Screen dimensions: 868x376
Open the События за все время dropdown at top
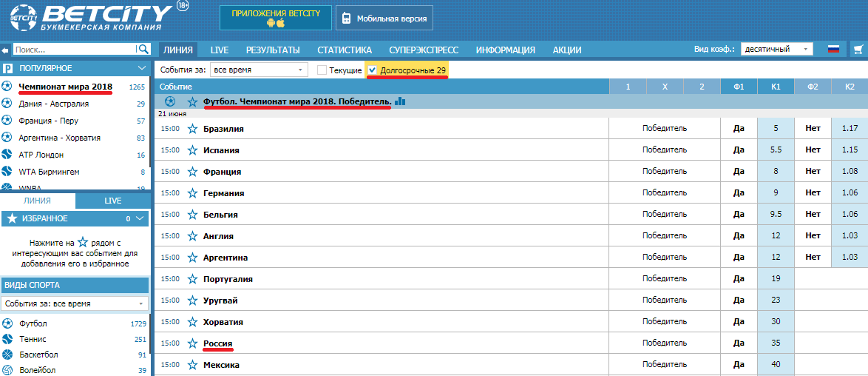point(259,70)
